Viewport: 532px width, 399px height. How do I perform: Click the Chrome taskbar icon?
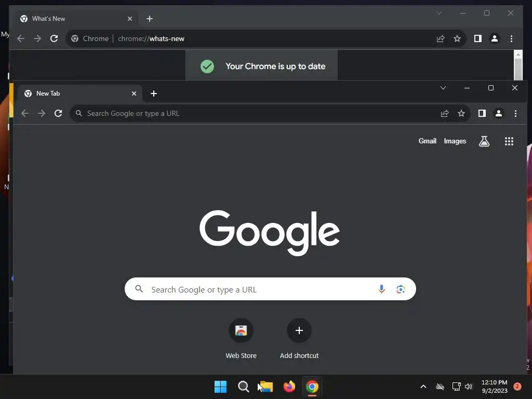[x=312, y=387]
